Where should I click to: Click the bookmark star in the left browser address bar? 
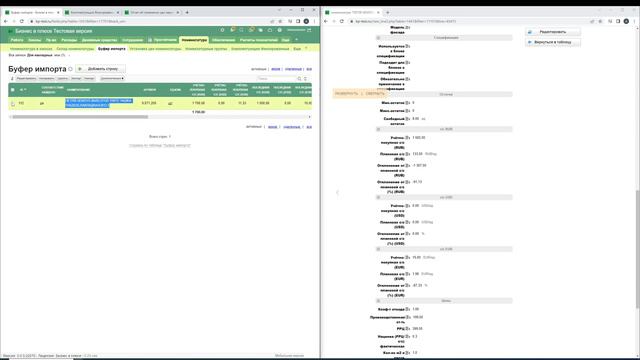280,21
